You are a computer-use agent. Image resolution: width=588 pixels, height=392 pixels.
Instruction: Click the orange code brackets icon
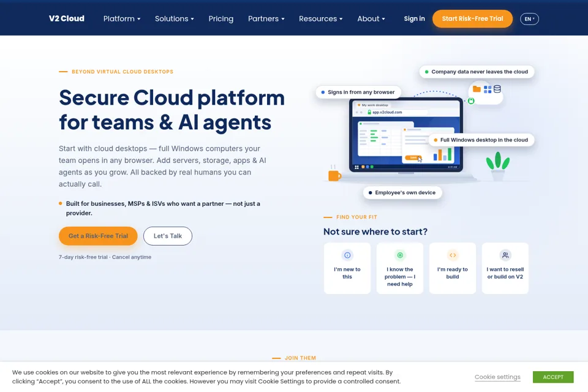tap(453, 255)
